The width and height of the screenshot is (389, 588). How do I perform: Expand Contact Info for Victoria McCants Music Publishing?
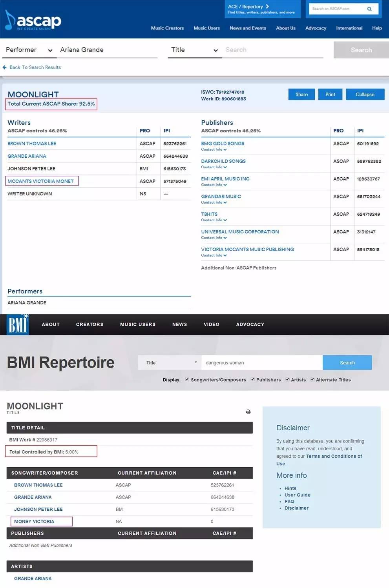point(214,255)
